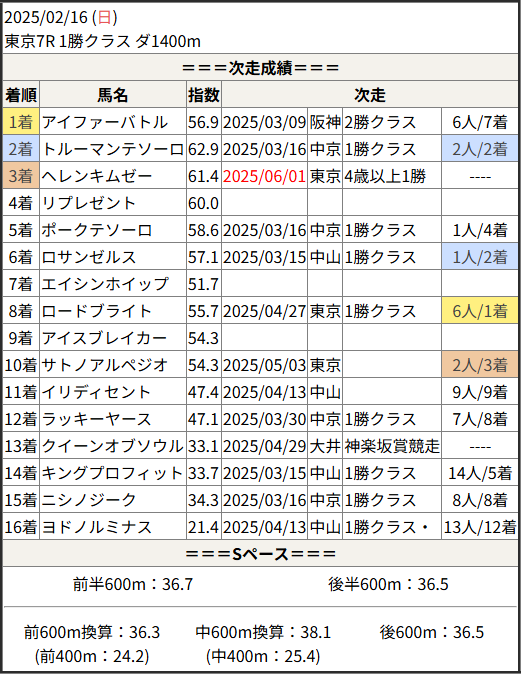Click the 指数 column header
Image resolution: width=521 pixels, height=674 pixels.
204,95
